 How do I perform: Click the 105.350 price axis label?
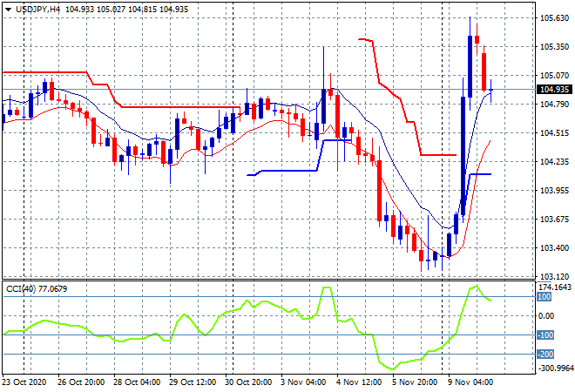(554, 46)
